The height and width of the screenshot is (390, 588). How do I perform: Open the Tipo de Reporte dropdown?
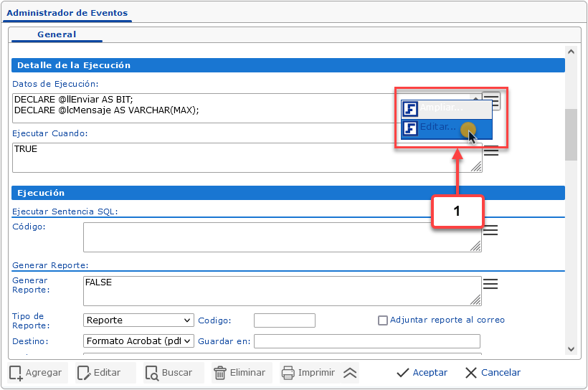pos(138,320)
